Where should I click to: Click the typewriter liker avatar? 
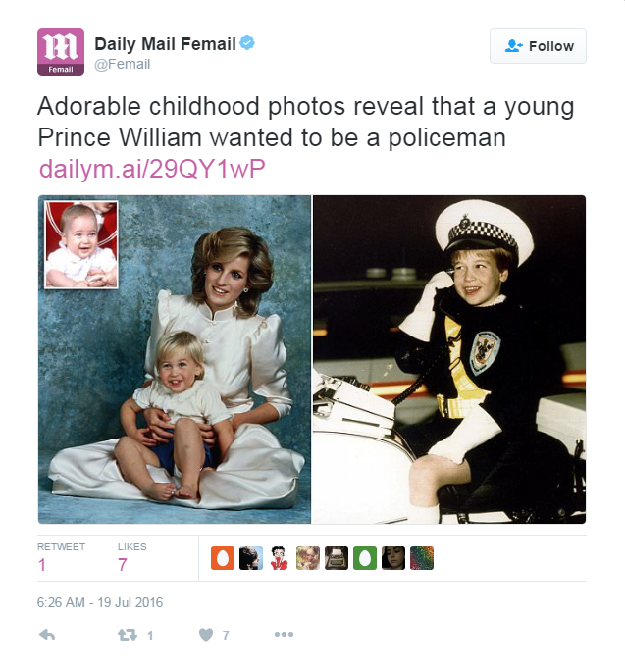[x=337, y=558]
